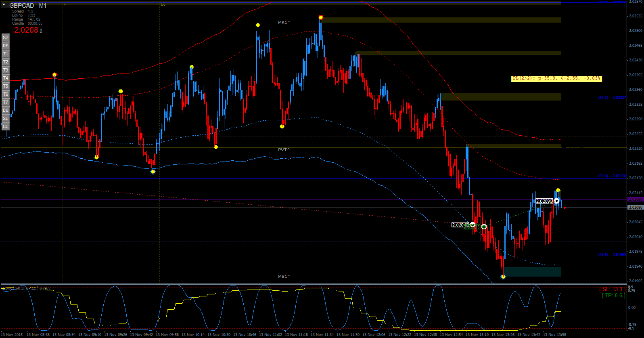The image size is (644, 338).
Task: Click the -0.75 oscillator scale value
Action: click(632, 324)
